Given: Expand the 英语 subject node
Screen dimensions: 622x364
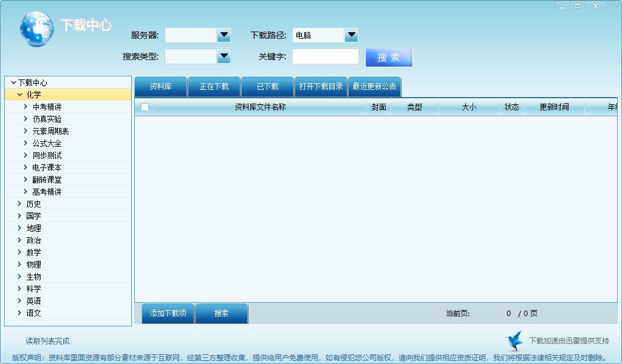Looking at the screenshot, I should (x=19, y=301).
